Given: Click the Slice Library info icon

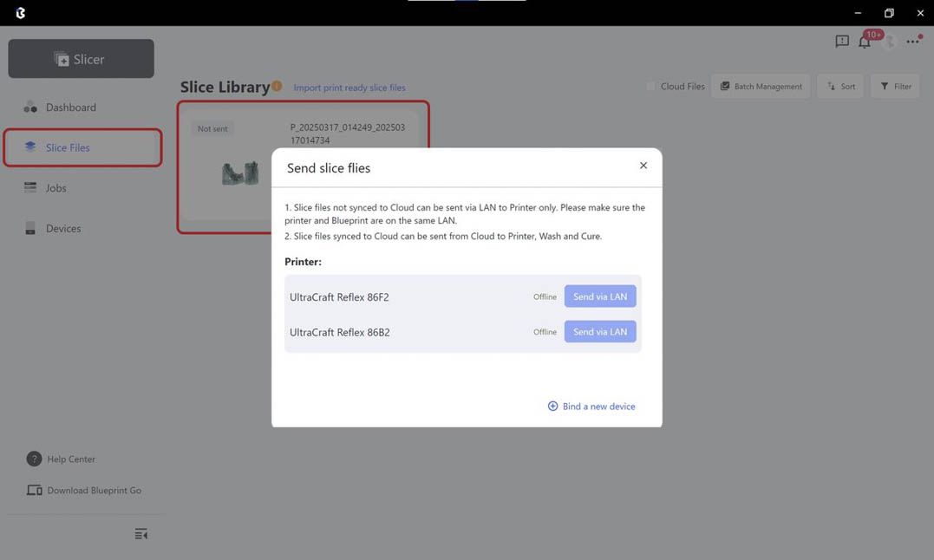Looking at the screenshot, I should (x=277, y=86).
